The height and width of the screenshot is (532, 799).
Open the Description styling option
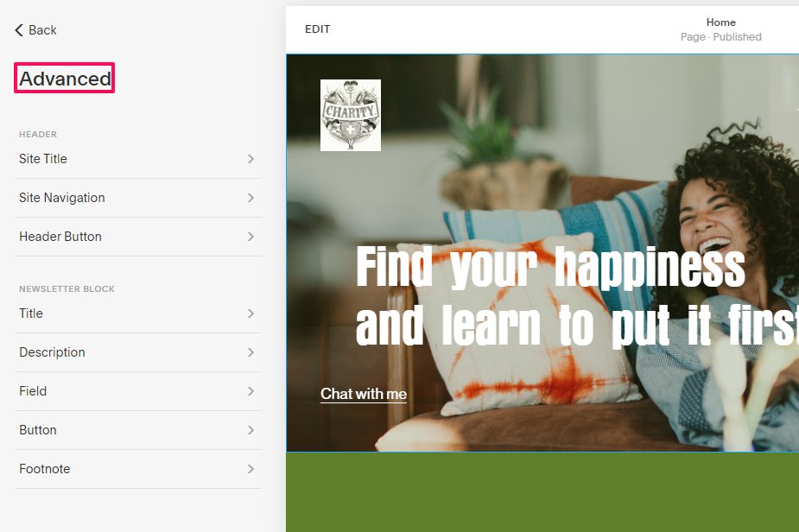tap(138, 352)
